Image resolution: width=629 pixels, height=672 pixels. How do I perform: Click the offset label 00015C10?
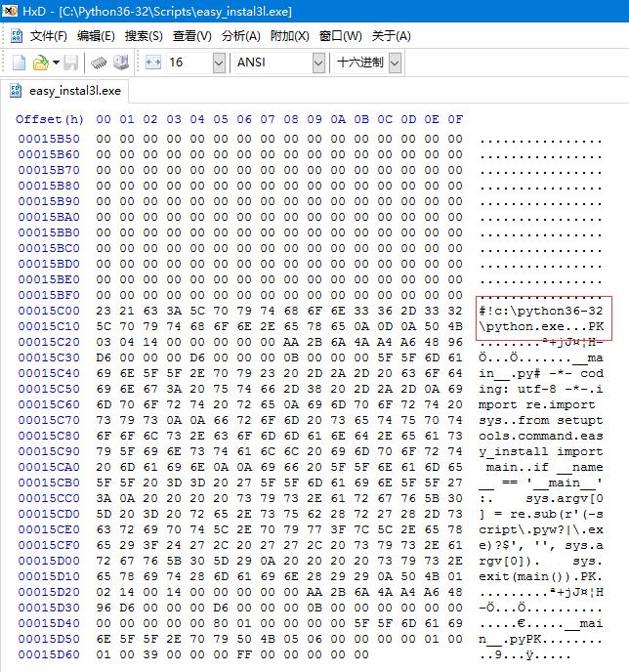(49, 326)
